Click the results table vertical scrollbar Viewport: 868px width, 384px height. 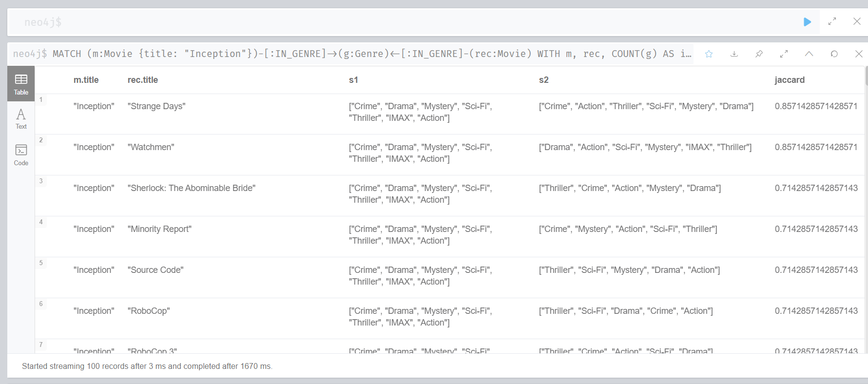pos(866,210)
